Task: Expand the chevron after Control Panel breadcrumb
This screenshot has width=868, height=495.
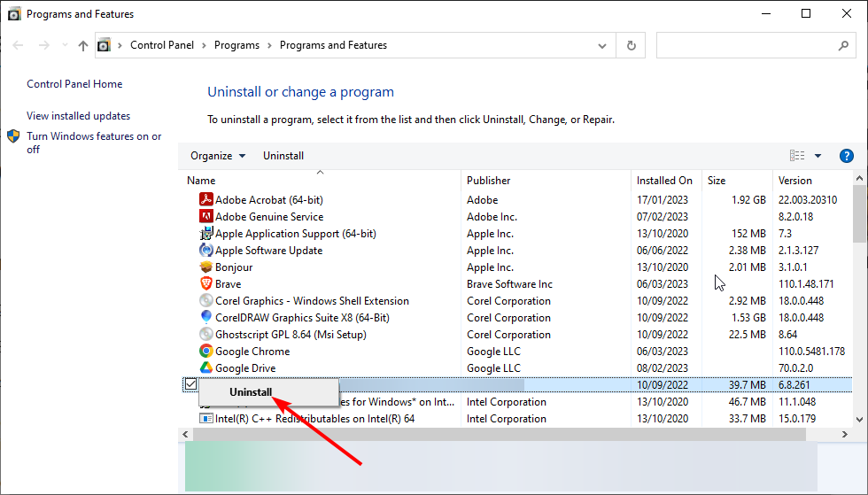Action: [x=204, y=45]
